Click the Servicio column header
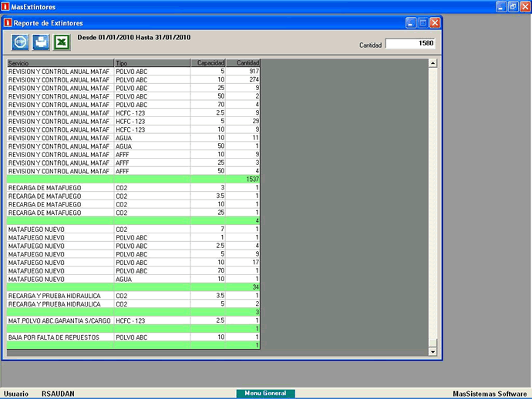Viewport: 532px width, 399px height. coord(60,63)
